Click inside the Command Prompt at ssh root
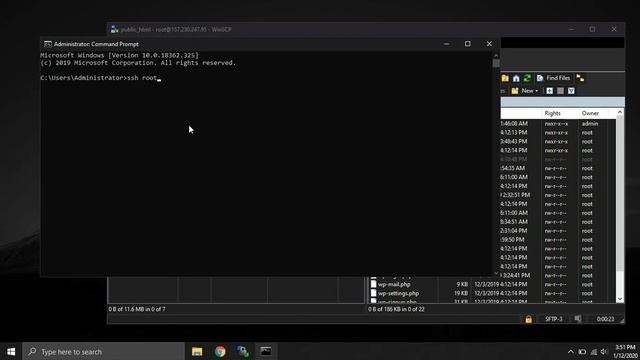Screen dimensions: 640x360 (x=142, y=78)
